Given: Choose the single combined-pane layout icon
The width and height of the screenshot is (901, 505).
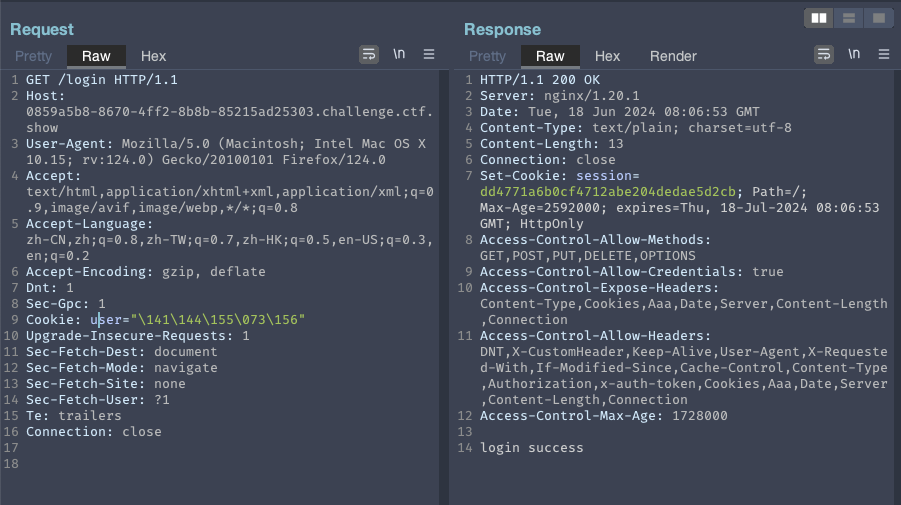Looking at the screenshot, I should click(878, 18).
